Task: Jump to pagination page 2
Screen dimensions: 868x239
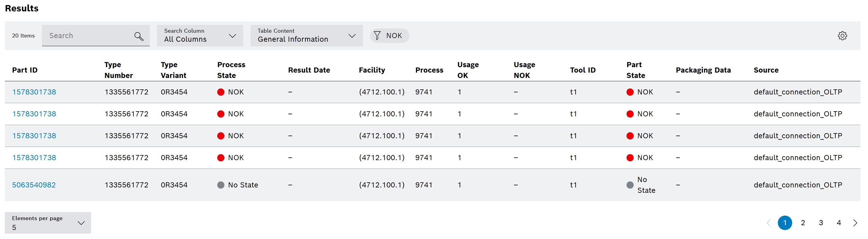Action: click(803, 223)
